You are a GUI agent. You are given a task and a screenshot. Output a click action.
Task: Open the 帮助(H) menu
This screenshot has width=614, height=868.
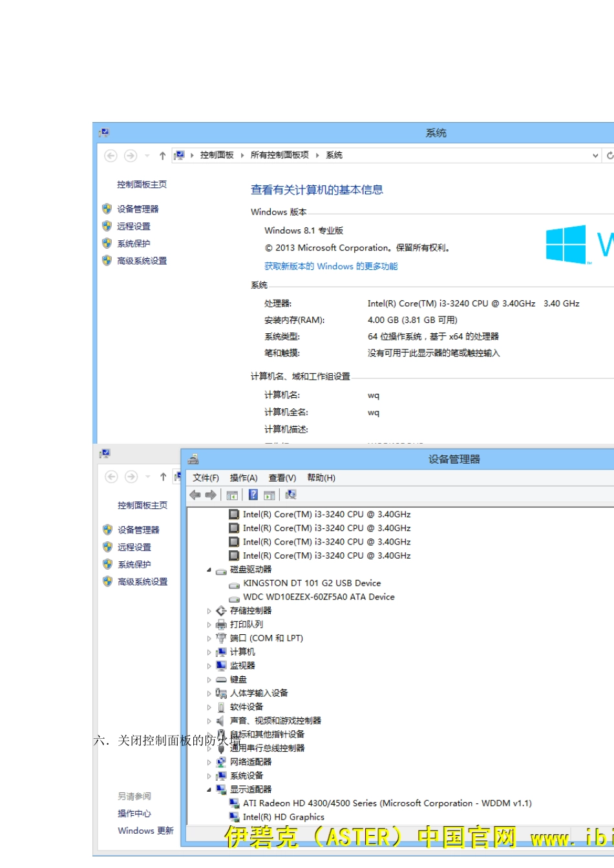(x=321, y=478)
